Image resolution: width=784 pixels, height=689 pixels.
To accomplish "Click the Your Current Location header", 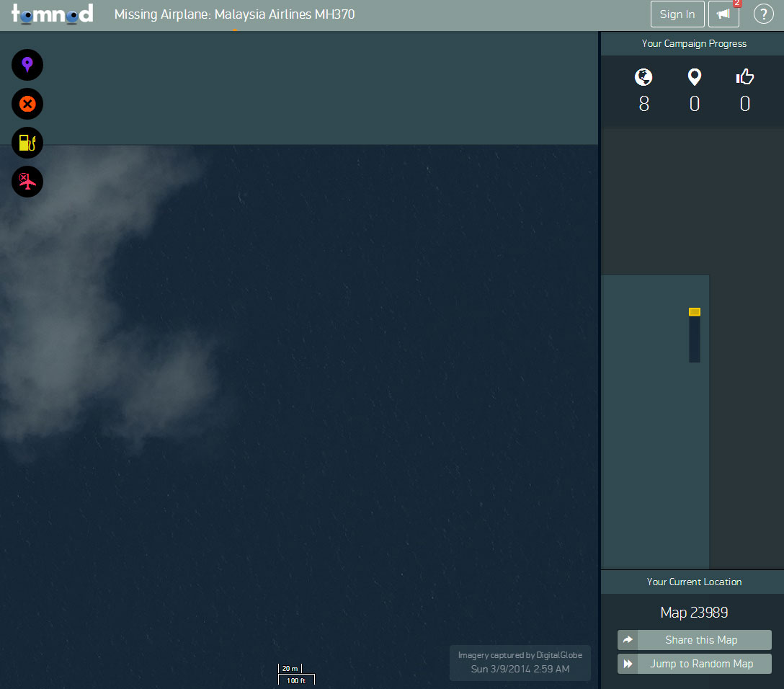I will tap(694, 582).
